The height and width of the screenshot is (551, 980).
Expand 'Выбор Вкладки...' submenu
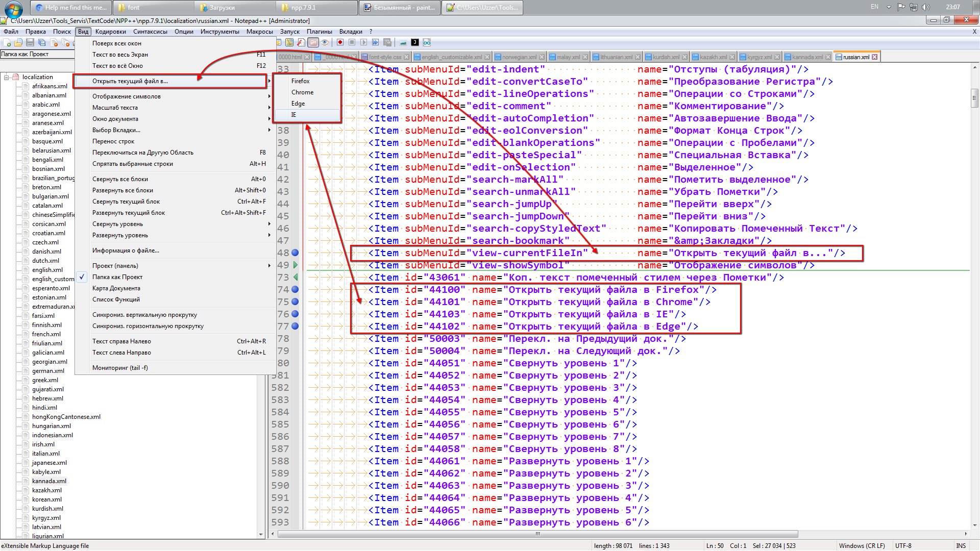point(175,130)
